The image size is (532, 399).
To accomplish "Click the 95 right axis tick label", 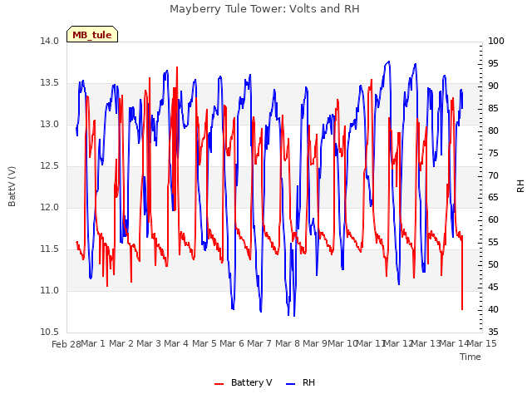I will pos(493,63).
